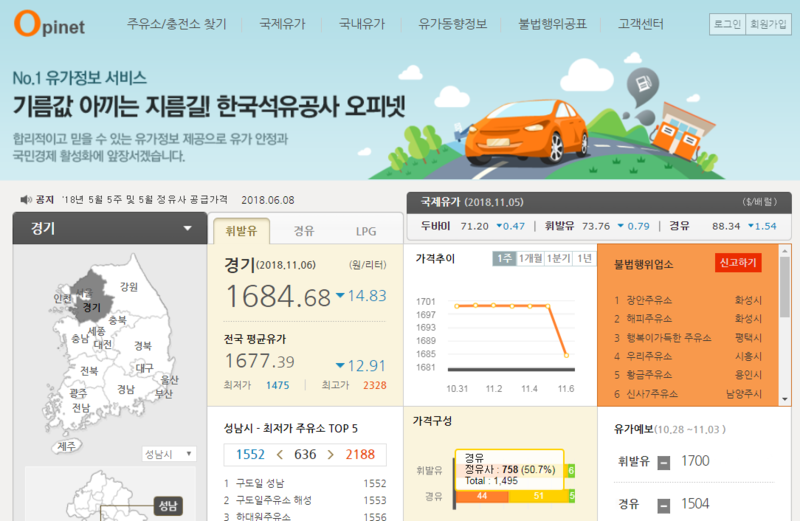The width and height of the screenshot is (800, 521).
Task: Click the minus icon beside 경유 forecast
Action: 663,506
